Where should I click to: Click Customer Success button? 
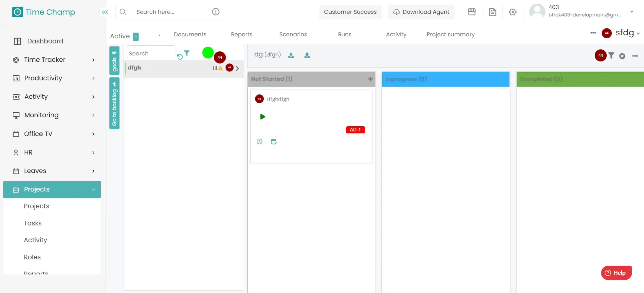350,12
